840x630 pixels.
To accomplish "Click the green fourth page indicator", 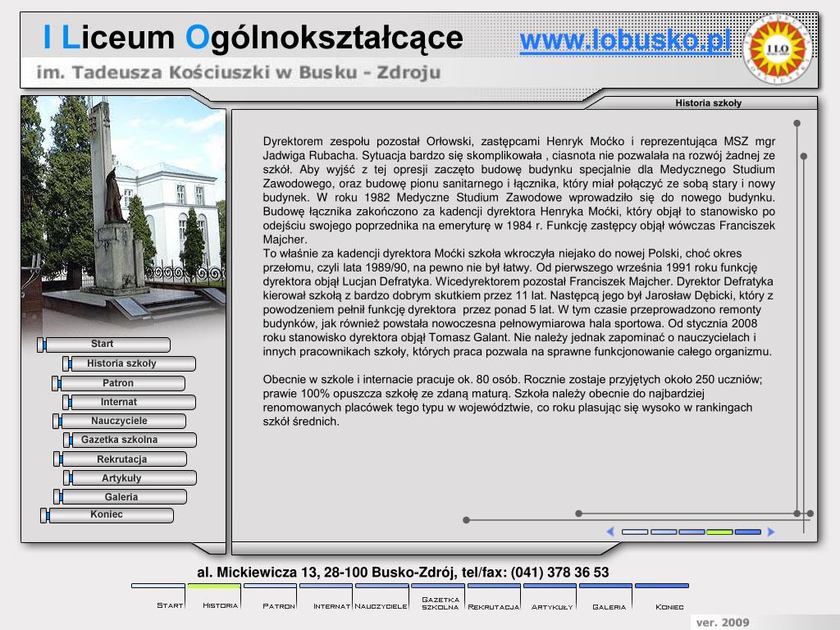I will pyautogui.click(x=719, y=532).
